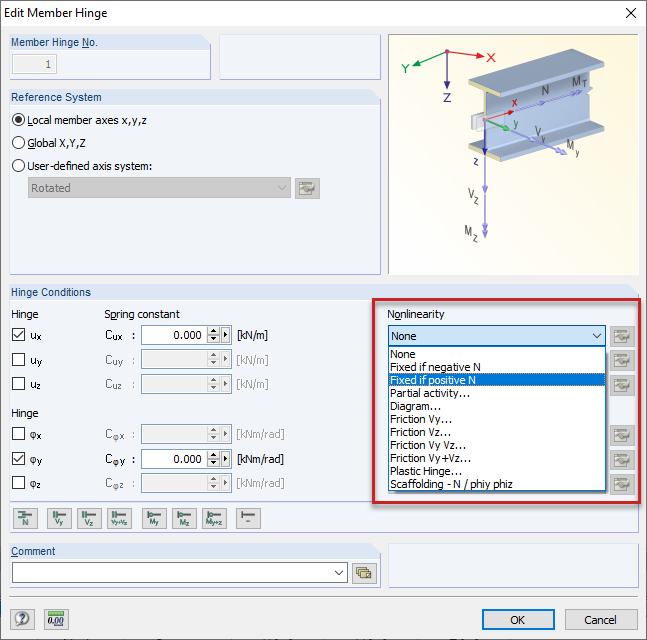Open Cφy spring constant arrow menu

pyautogui.click(x=226, y=459)
